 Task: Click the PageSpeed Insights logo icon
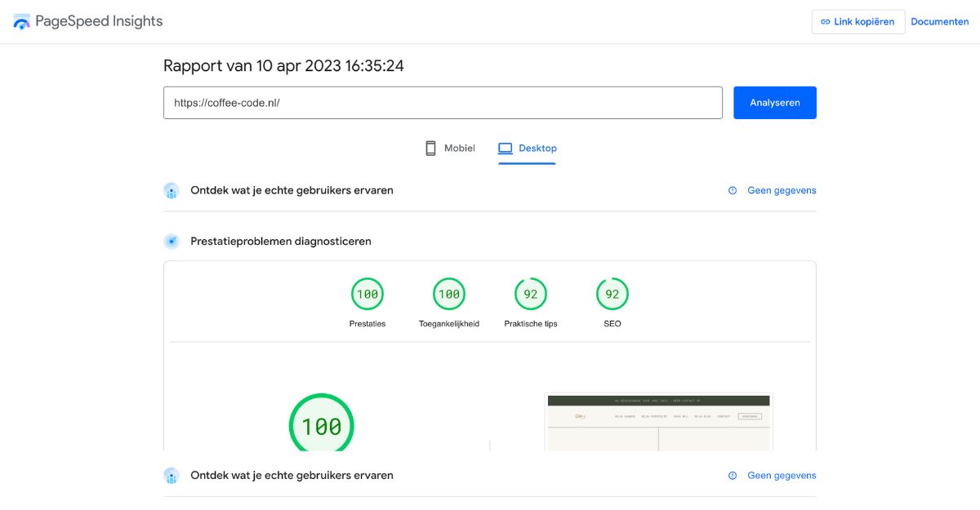pyautogui.click(x=20, y=21)
